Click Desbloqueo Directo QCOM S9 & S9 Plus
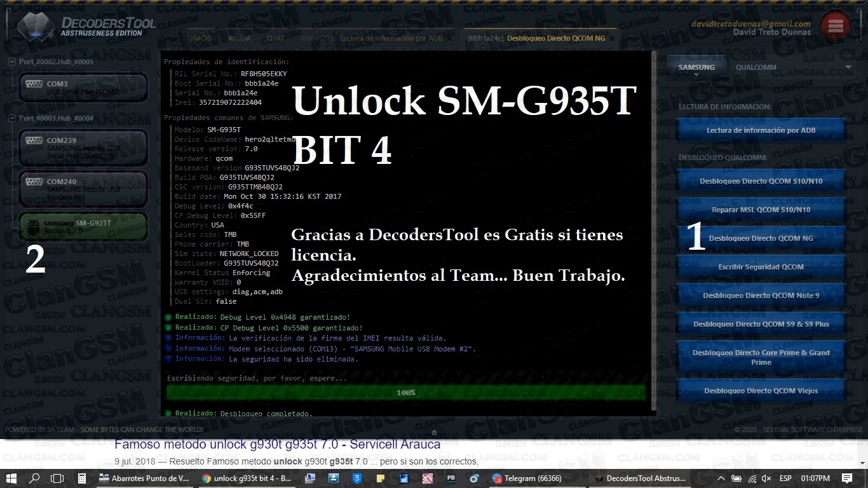The width and height of the screenshot is (868, 488). pos(761,324)
